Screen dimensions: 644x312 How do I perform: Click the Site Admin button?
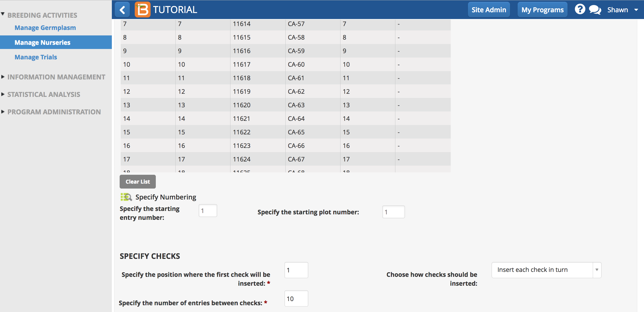click(x=489, y=10)
